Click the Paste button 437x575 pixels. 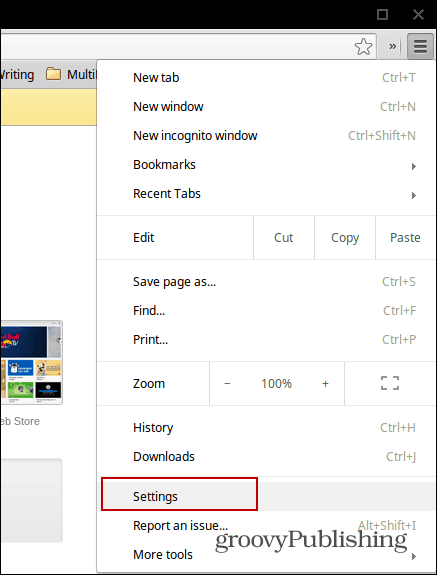405,238
